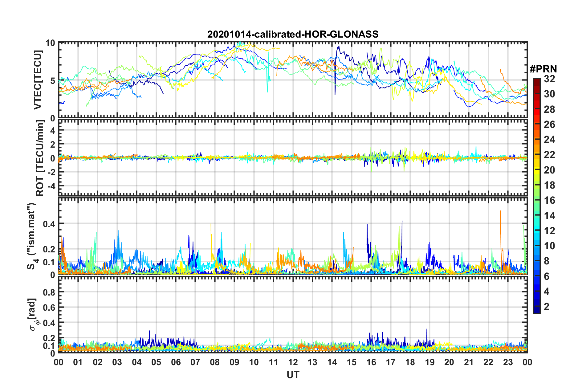Select the "ROT [TECU/min]" y-axis label

[x=40, y=158]
